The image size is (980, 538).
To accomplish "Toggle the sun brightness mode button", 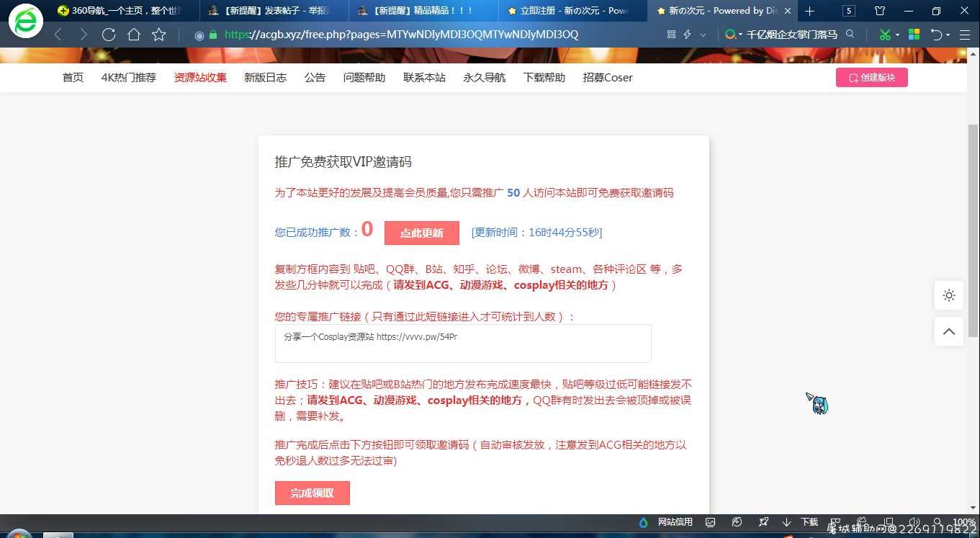I will point(949,295).
